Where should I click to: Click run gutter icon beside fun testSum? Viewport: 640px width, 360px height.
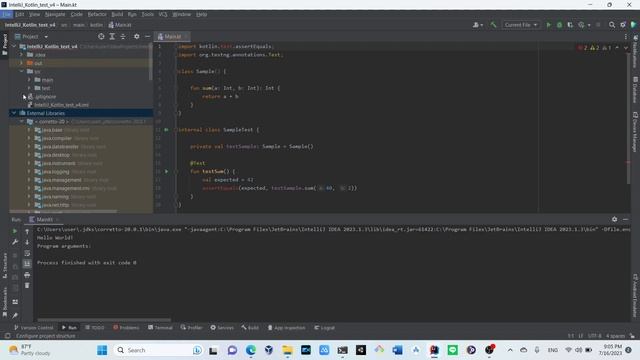tap(166, 171)
